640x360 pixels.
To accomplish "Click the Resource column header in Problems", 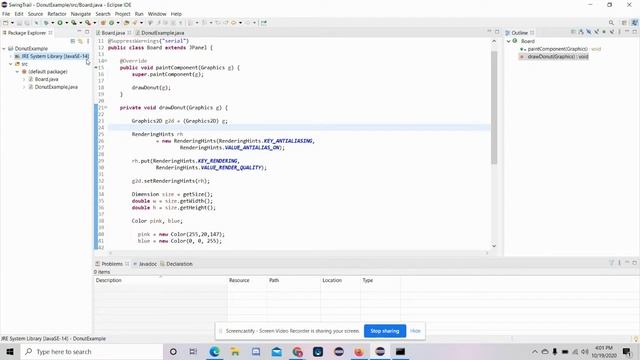I will (x=247, y=280).
